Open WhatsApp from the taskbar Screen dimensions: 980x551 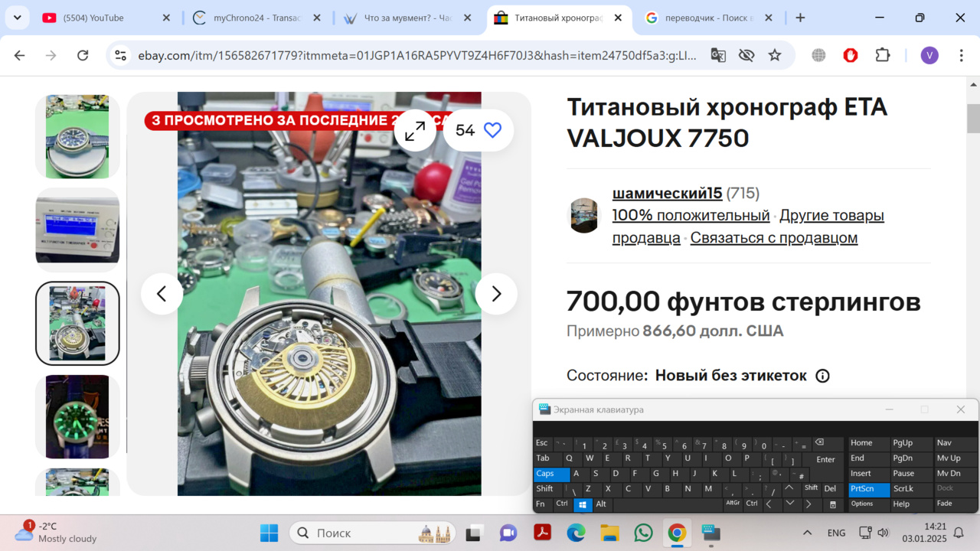pos(643,533)
